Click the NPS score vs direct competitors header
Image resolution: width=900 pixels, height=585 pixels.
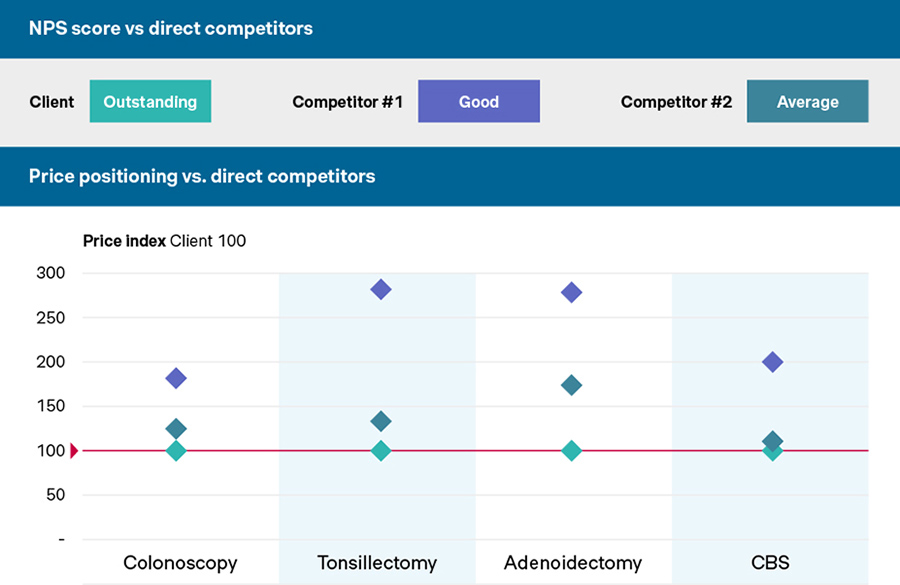[171, 29]
